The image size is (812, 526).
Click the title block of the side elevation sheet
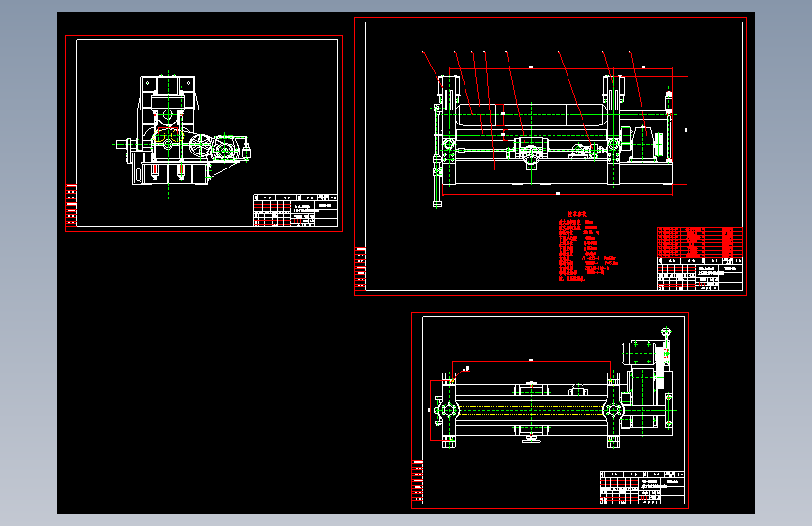click(x=295, y=211)
